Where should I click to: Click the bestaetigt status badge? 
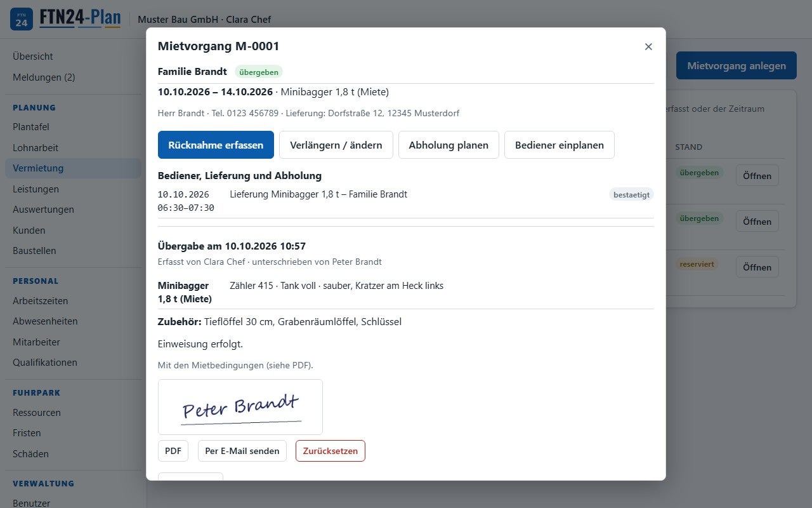[x=632, y=195]
